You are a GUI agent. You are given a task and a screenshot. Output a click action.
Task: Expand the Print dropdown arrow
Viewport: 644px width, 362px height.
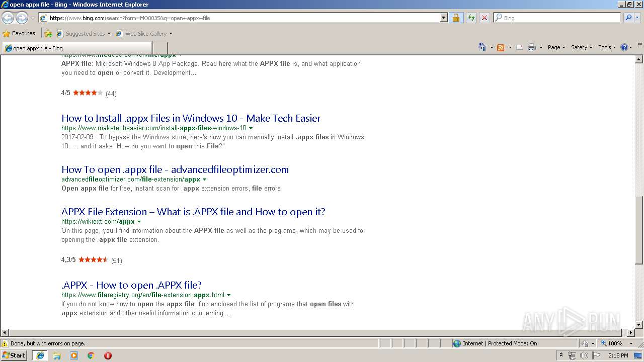click(x=541, y=48)
